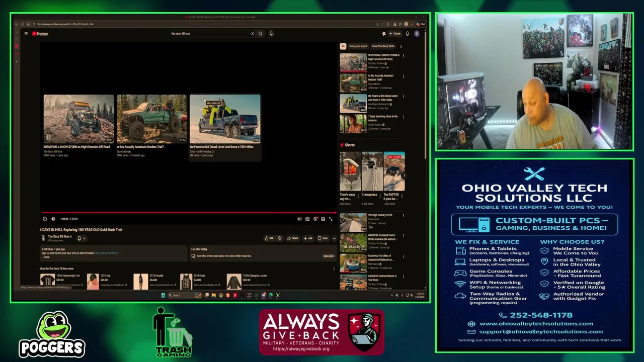Screen dimensions: 644x362
Task: Click the Ask button under the video
Action: [307, 238]
